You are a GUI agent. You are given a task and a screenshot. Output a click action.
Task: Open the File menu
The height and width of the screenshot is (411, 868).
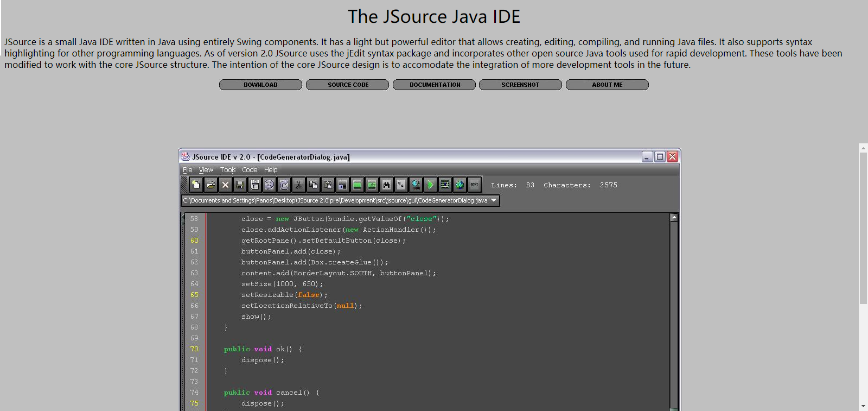(187, 170)
